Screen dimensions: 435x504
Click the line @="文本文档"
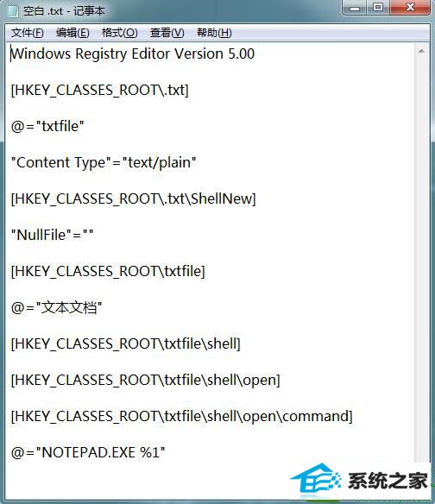pyautogui.click(x=57, y=307)
